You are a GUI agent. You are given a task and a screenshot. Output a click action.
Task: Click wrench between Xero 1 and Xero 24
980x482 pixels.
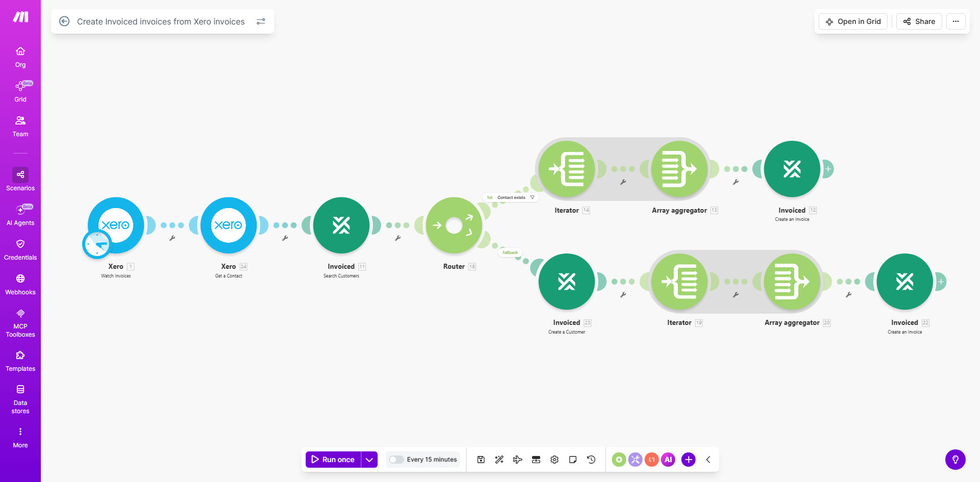click(173, 238)
